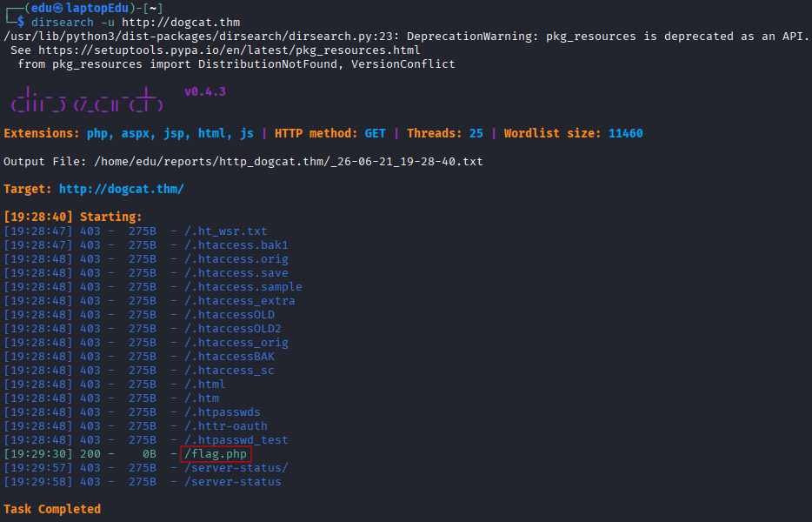Click the edu@laptopEdu prompt label
The width and height of the screenshot is (812, 522).
(80, 9)
